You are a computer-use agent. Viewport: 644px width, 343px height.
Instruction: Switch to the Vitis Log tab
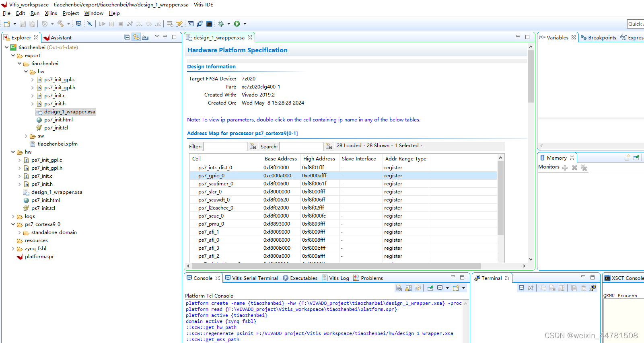click(335, 278)
